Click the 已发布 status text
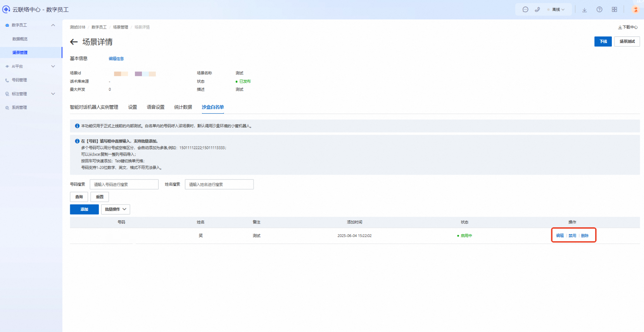 [245, 81]
